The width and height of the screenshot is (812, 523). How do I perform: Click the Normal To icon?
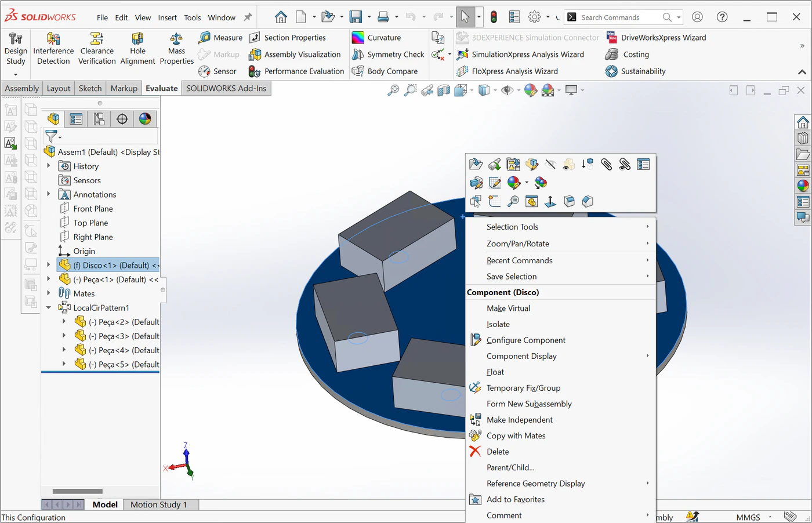(x=550, y=202)
